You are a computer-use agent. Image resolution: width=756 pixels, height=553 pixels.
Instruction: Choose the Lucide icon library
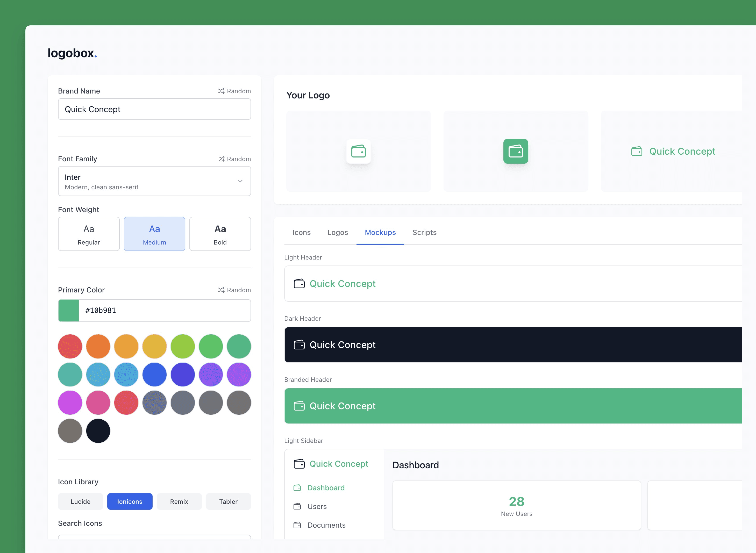80,501
